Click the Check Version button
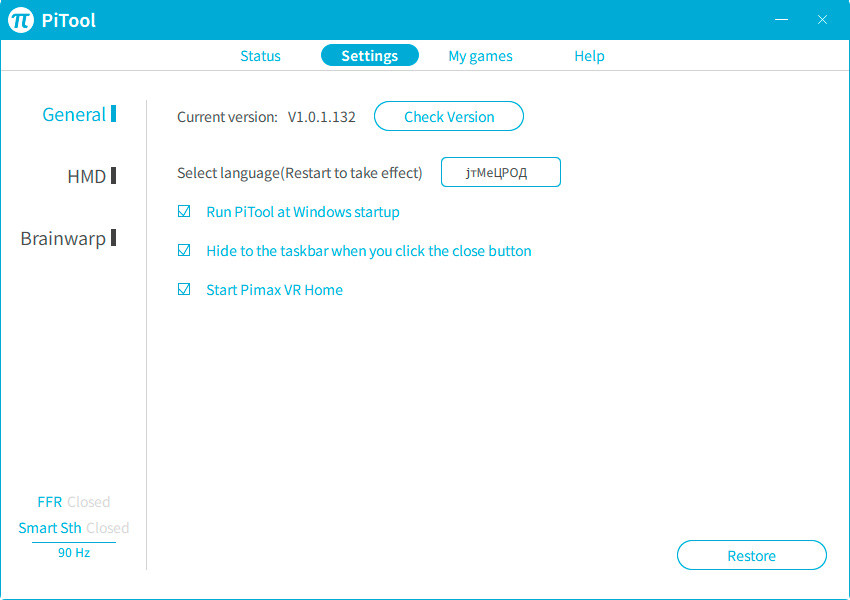Screen dimensions: 850x600 click(x=449, y=116)
